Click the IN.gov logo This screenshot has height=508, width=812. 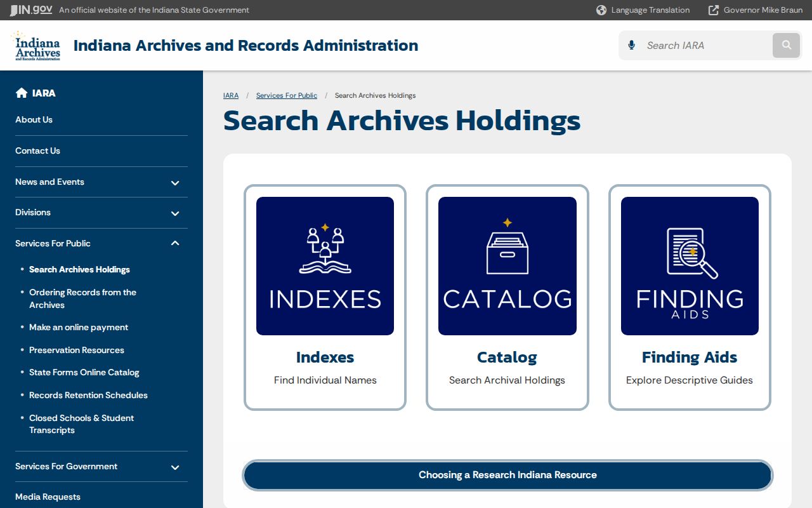click(x=31, y=10)
